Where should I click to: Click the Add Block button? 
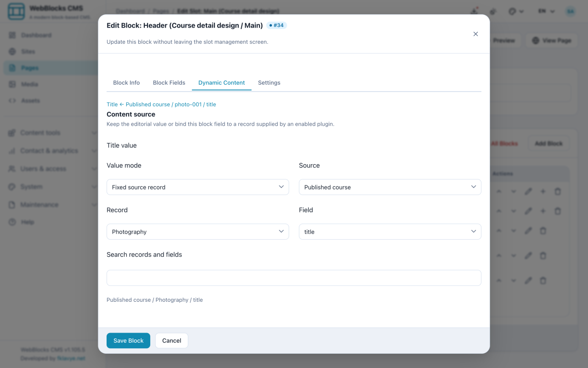pos(548,144)
